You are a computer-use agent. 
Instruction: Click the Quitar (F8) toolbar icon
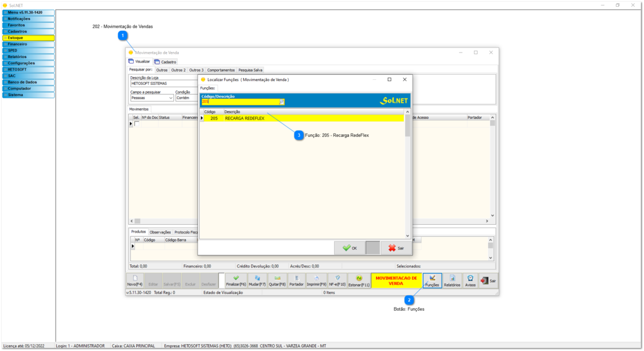pyautogui.click(x=277, y=280)
